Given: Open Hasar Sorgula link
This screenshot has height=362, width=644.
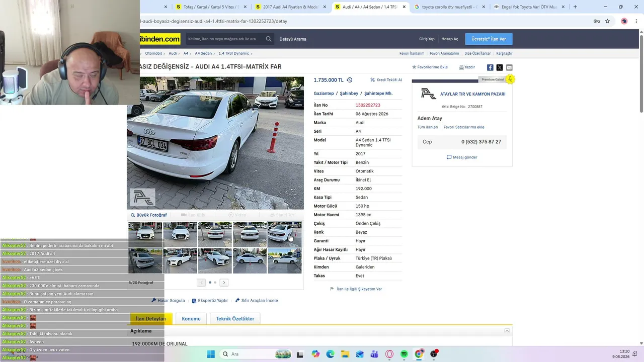Looking at the screenshot, I should 168,301.
